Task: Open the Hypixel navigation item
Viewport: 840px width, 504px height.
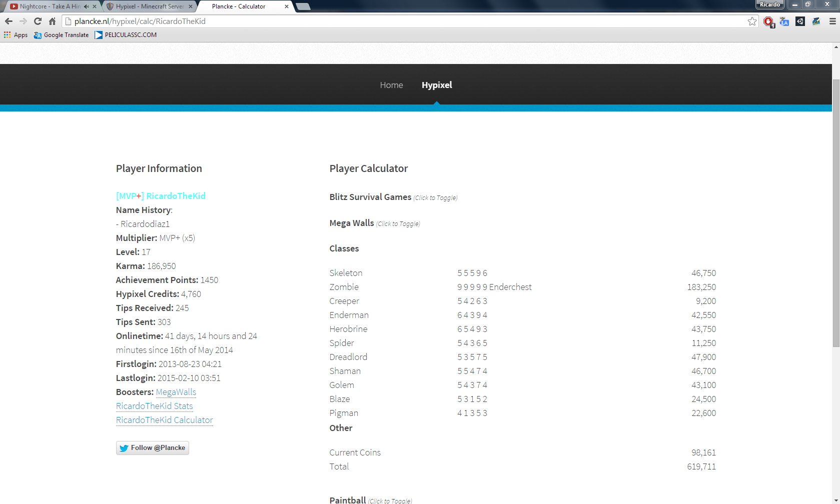Action: (437, 85)
